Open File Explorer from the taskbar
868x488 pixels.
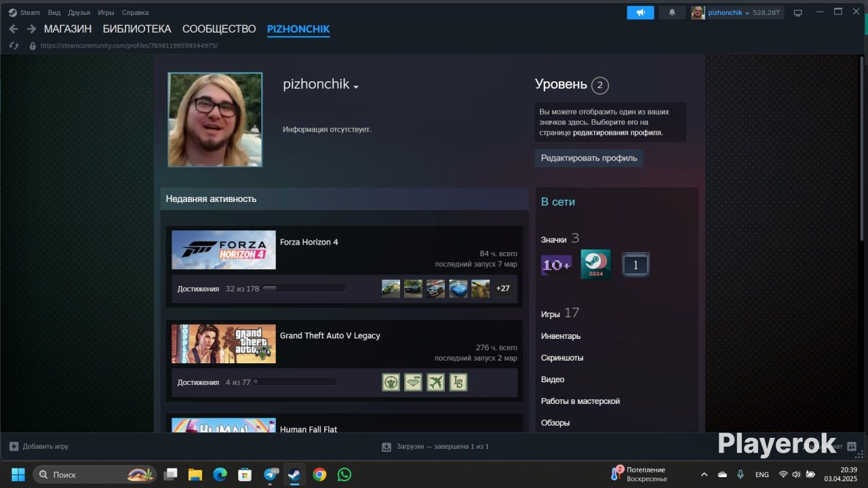pos(195,474)
